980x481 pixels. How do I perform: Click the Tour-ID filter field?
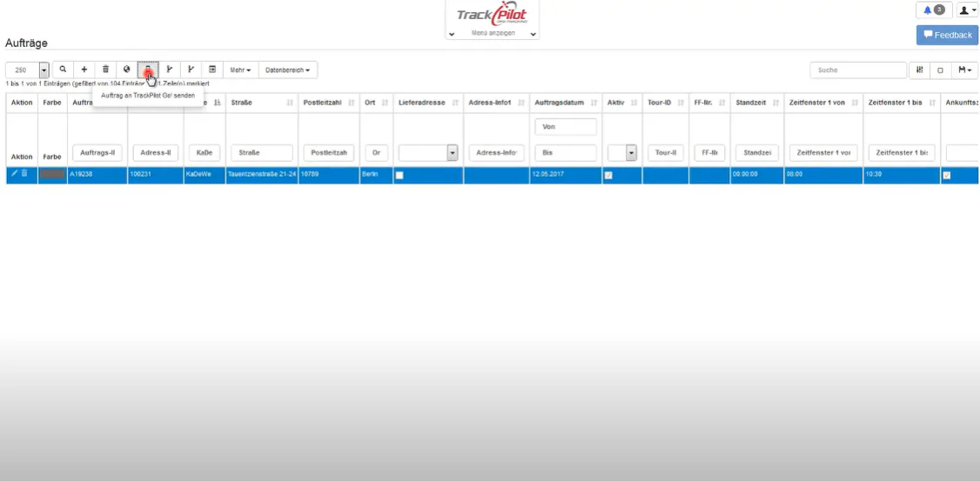pyautogui.click(x=666, y=152)
